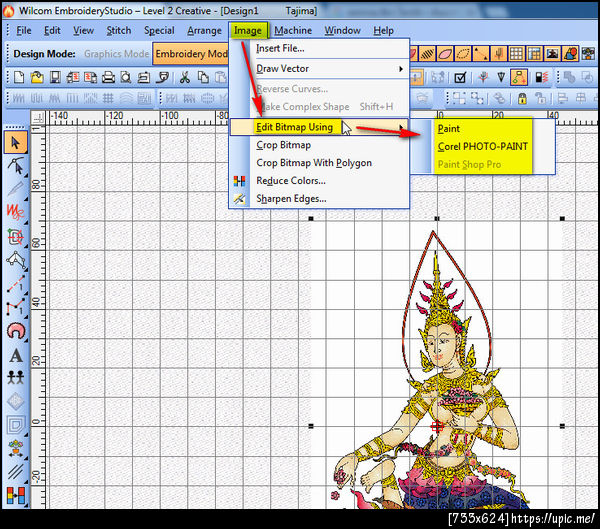Open the Machine menu

tap(293, 30)
